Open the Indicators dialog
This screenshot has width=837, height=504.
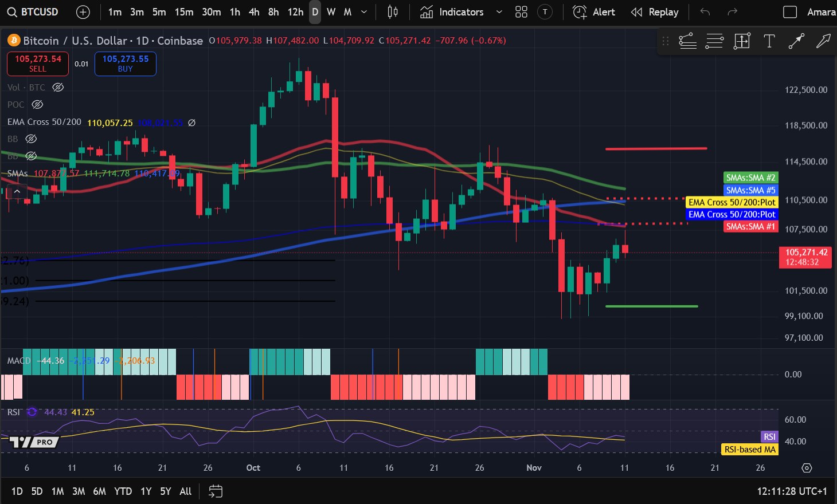pos(452,12)
